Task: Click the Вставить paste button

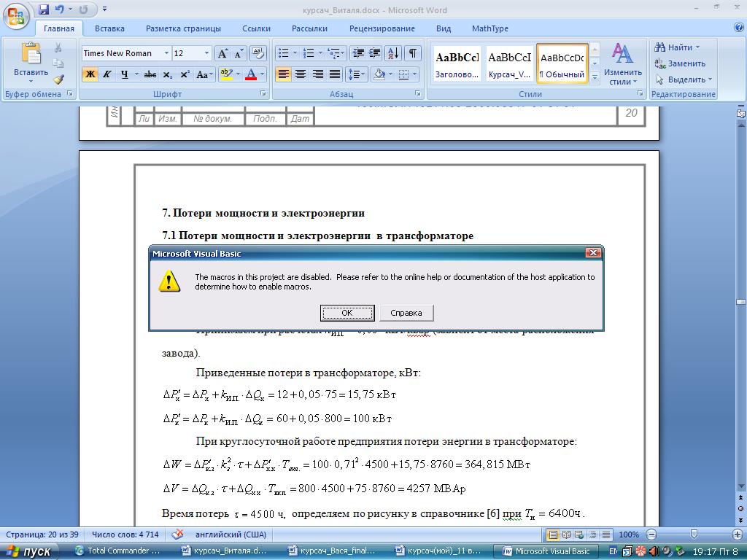Action: click(x=31, y=62)
